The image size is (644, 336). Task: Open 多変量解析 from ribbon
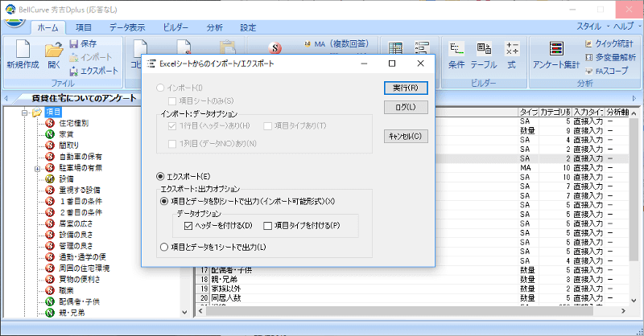pos(589,57)
